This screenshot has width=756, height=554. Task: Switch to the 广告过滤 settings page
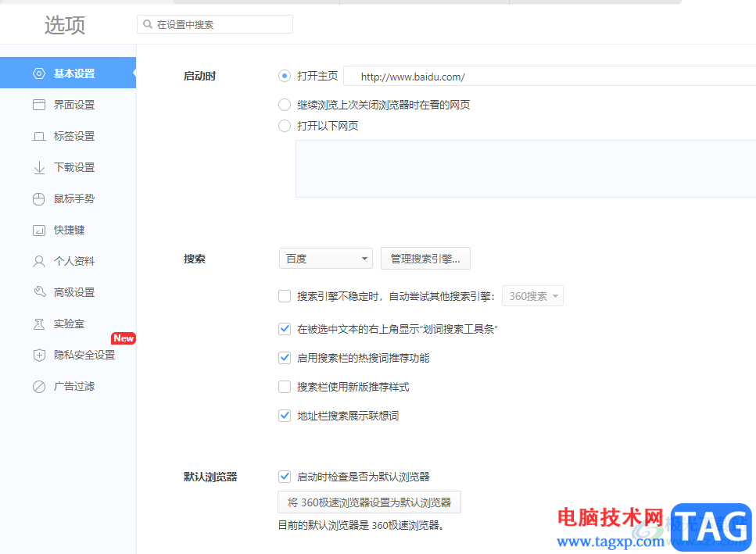pos(73,386)
